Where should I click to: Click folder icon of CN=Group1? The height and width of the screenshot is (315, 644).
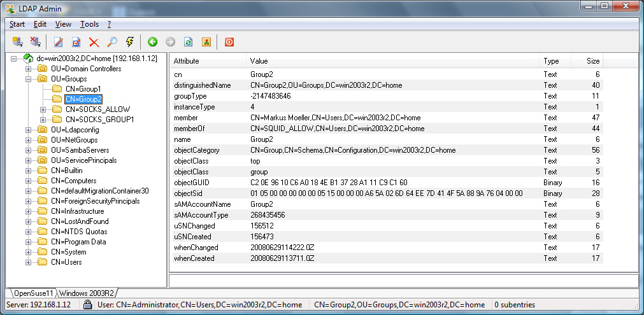tap(57, 88)
